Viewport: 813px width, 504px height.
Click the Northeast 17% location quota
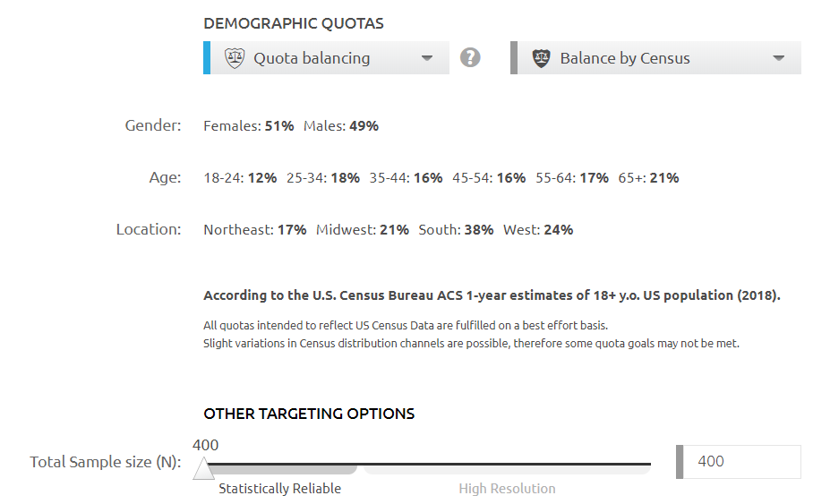point(254,230)
